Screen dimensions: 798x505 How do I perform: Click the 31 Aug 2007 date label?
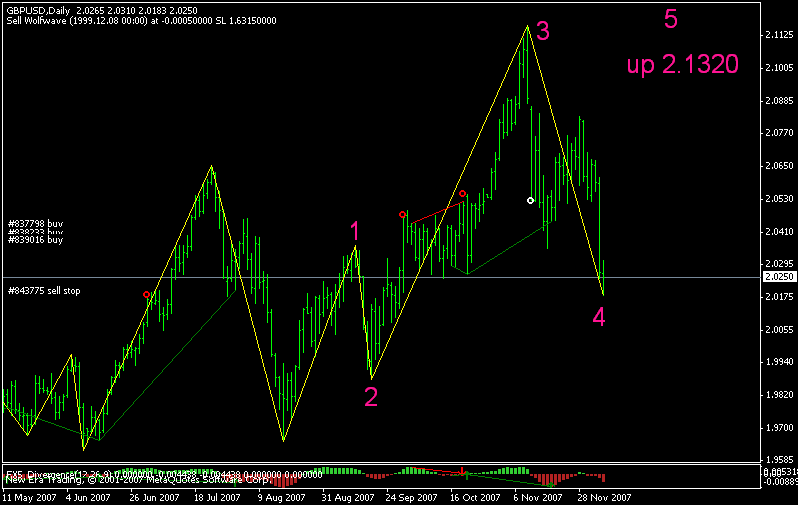coord(348,497)
